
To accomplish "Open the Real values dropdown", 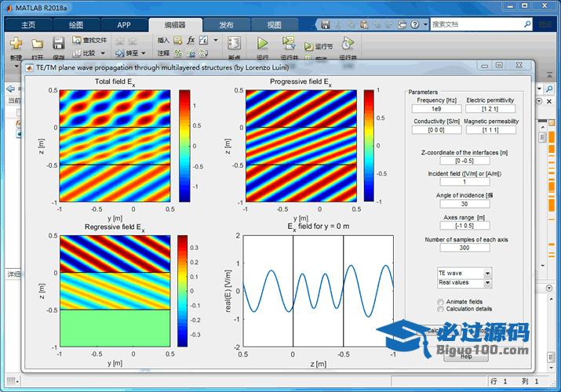I will pyautogui.click(x=487, y=283).
